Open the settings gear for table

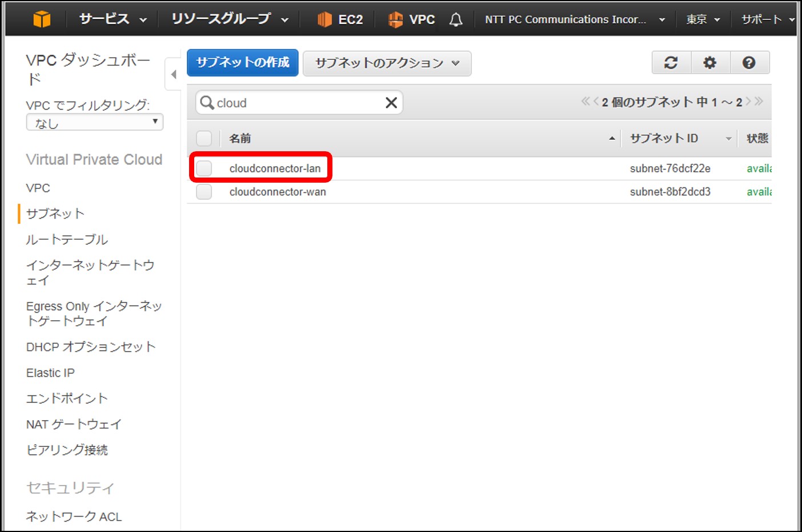[x=710, y=63]
